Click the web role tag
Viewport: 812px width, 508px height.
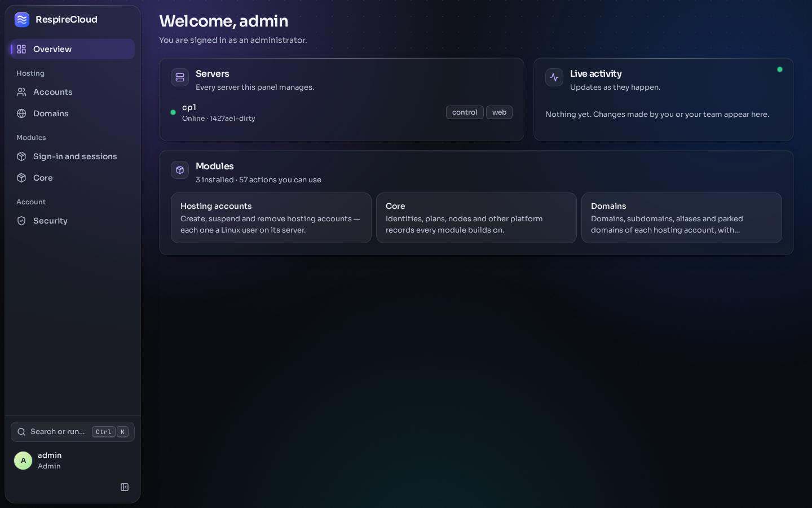click(x=499, y=112)
